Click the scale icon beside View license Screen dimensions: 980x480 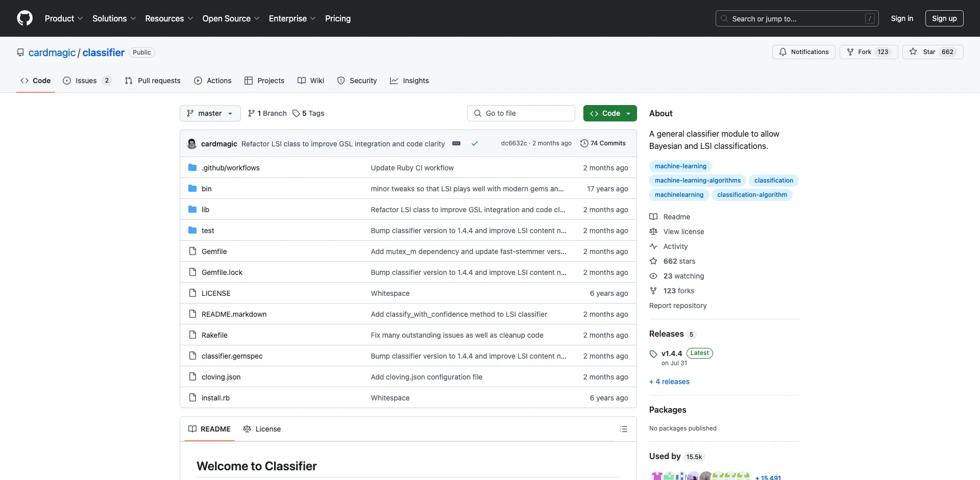653,232
